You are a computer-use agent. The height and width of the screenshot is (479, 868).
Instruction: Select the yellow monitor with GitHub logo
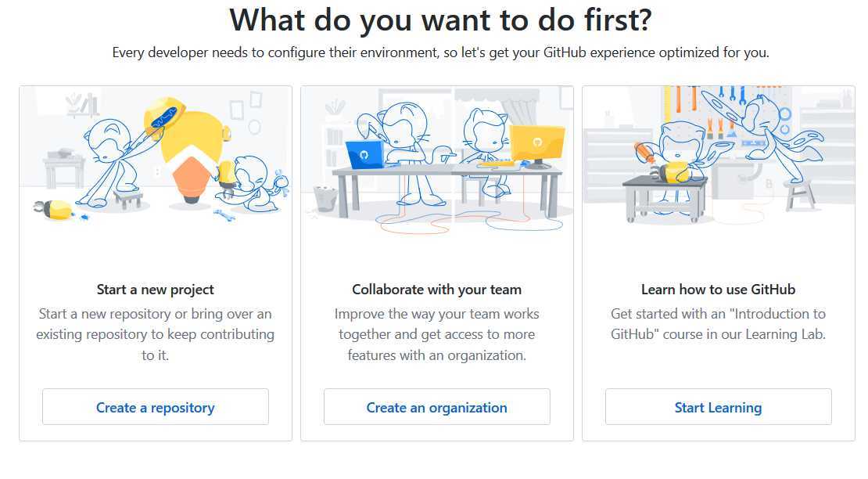pos(537,143)
